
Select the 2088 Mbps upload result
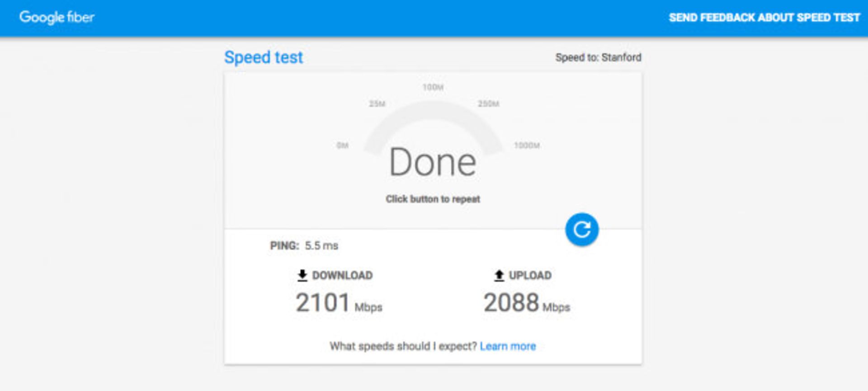527,303
